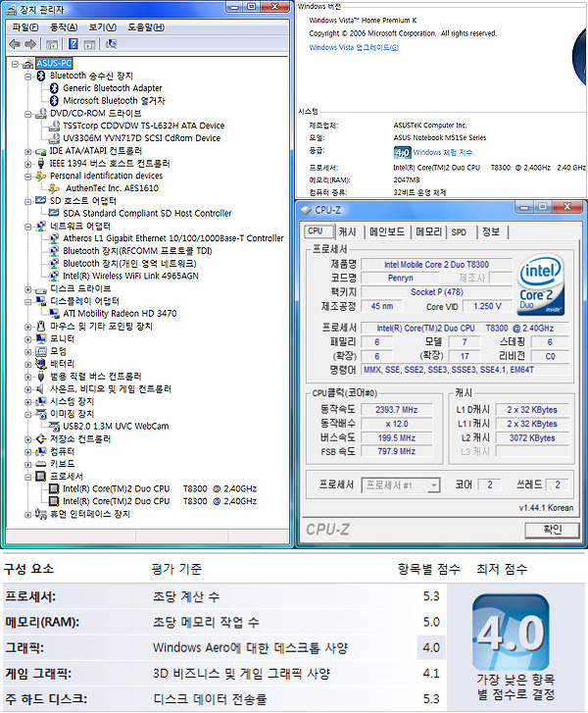Select Intel(R) Wireless WiFi Link 4965AGN

pyautogui.click(x=131, y=276)
